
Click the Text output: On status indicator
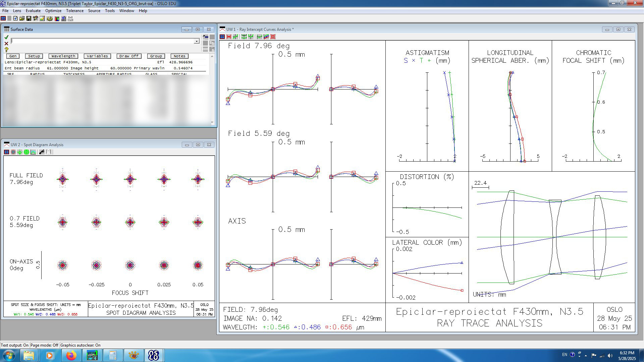(x=15, y=345)
